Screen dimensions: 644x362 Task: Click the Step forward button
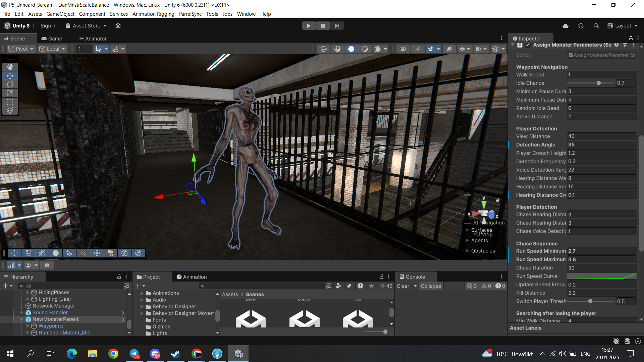[x=337, y=26]
